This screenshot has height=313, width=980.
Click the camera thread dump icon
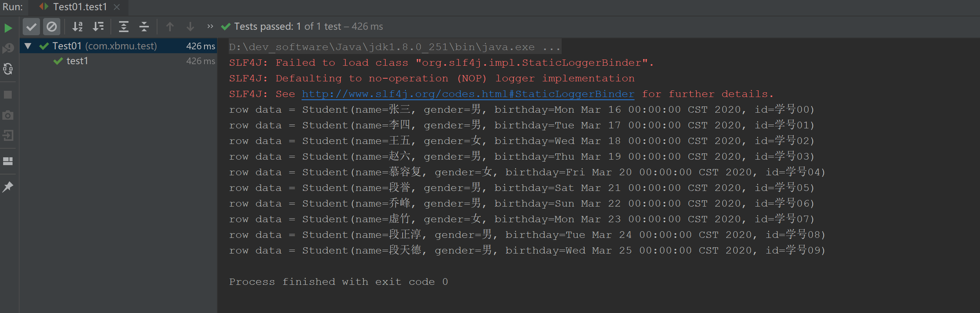coord(8,115)
